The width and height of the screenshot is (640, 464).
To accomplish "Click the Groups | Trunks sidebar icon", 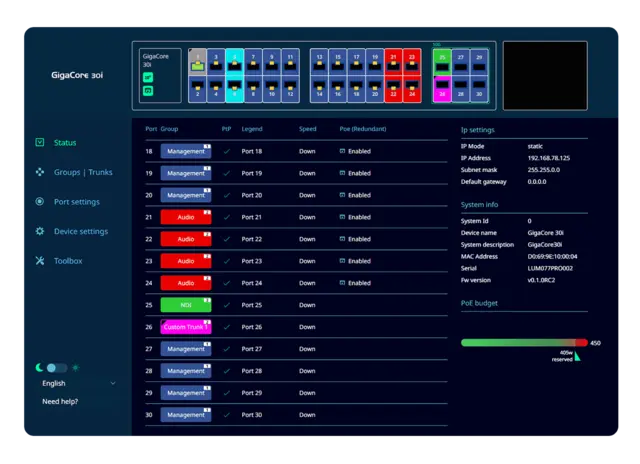I will 40,172.
